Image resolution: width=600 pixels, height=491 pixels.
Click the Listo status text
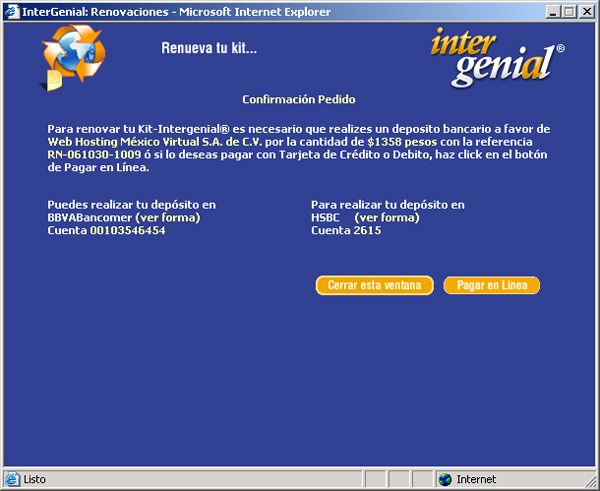point(34,479)
